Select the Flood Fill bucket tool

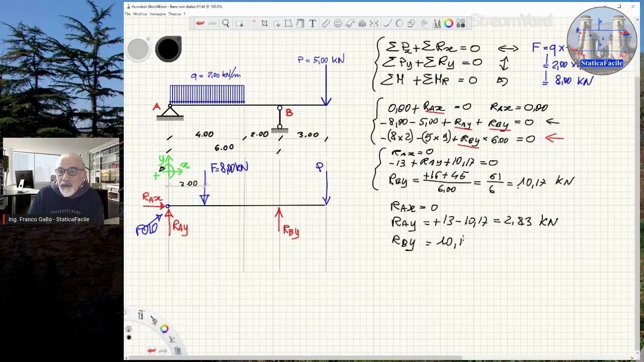[x=300, y=24]
